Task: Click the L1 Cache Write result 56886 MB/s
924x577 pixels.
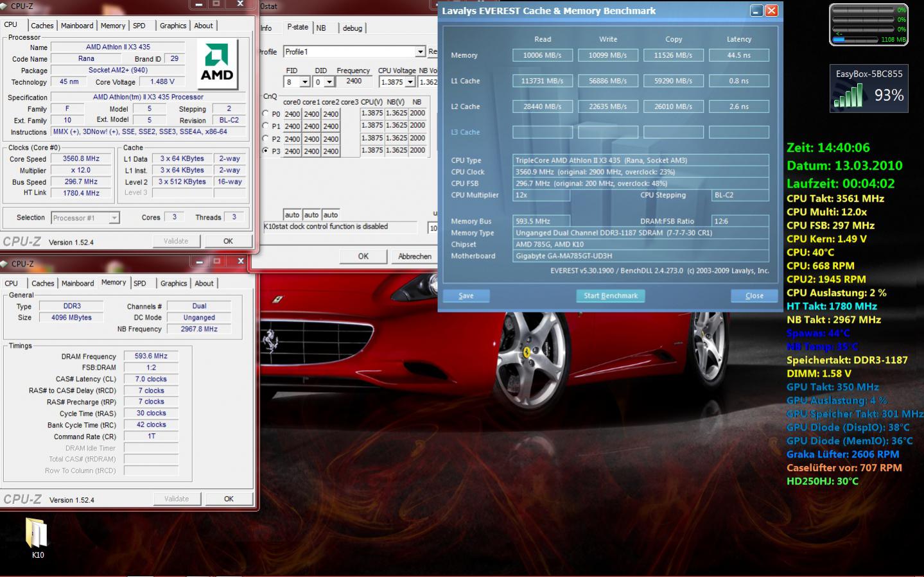Action: [608, 81]
